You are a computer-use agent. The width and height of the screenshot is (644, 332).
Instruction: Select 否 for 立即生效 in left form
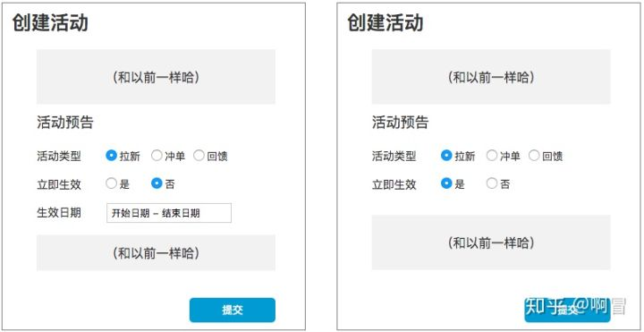tap(157, 183)
